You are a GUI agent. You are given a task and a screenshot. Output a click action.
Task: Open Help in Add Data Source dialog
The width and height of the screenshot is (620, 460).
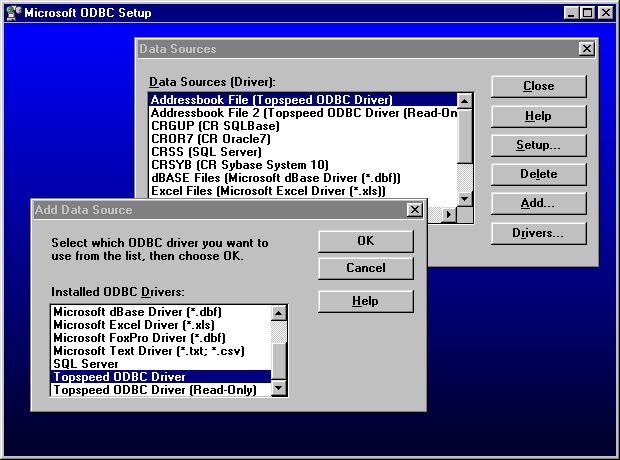coord(366,301)
